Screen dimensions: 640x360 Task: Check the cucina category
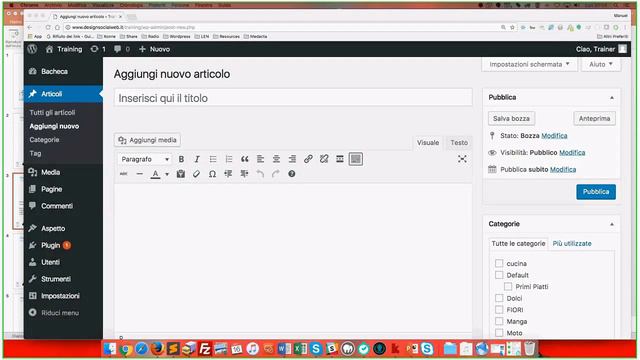[x=499, y=263]
